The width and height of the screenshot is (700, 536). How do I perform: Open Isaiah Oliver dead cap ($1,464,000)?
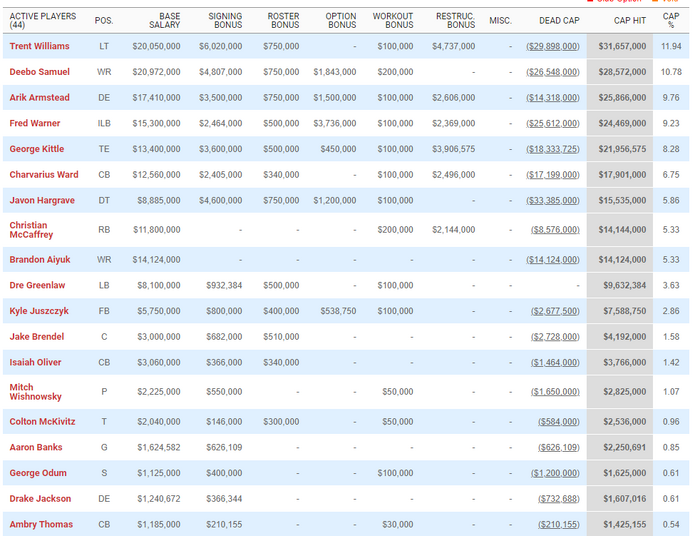pos(555,362)
